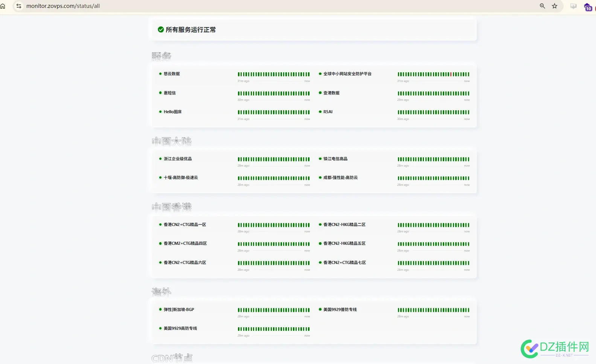Open the 全球中小网站安全防护平台 monitor

[347, 74]
